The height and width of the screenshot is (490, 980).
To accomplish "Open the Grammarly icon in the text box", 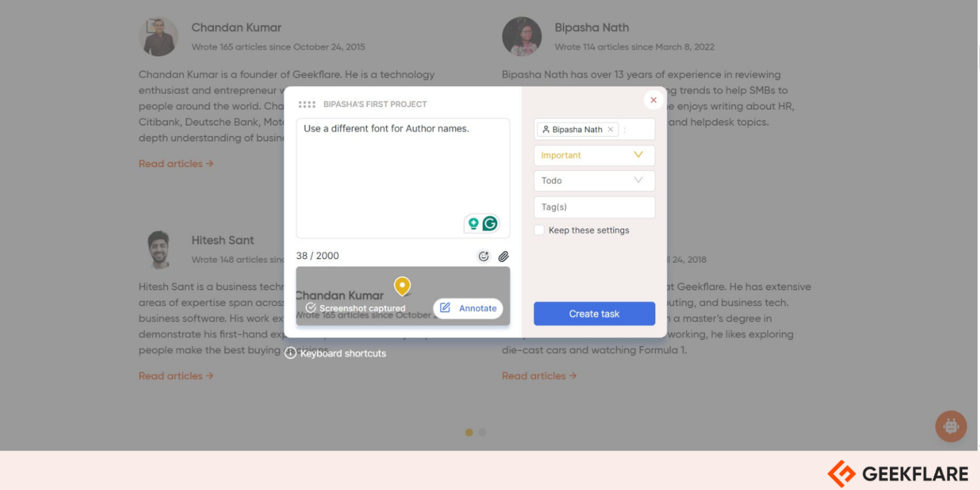I will (x=489, y=223).
